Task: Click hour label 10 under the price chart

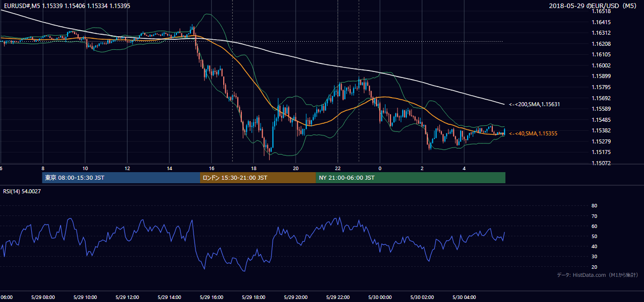Action: (85, 168)
